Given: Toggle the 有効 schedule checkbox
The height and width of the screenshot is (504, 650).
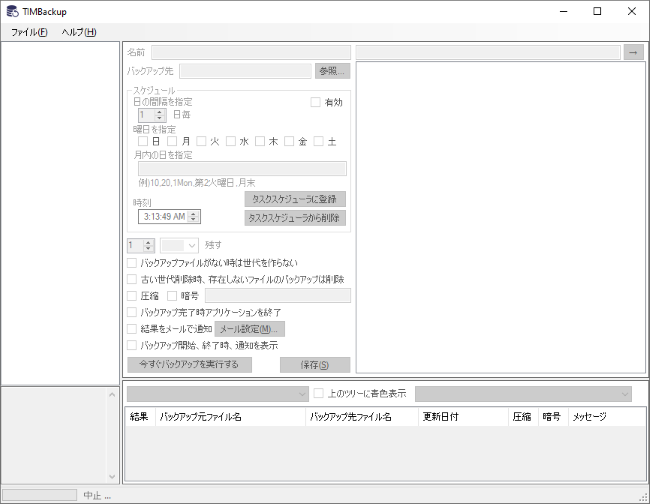Looking at the screenshot, I should 315,102.
